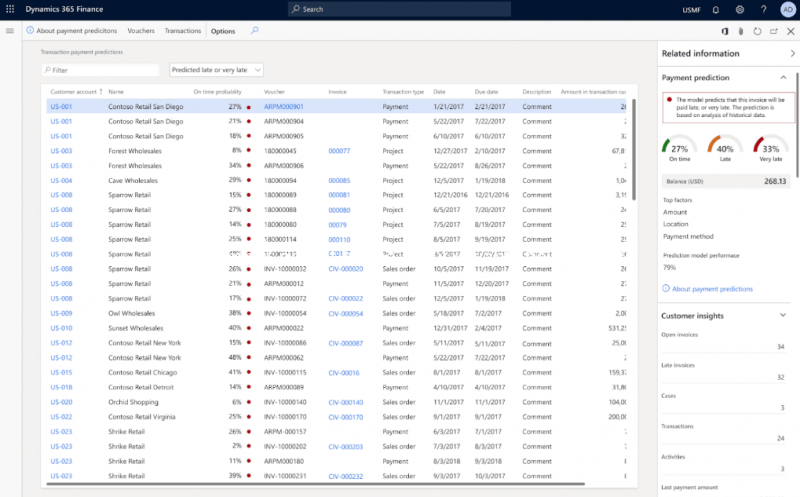Click the top Search box
The height and width of the screenshot is (497, 800).
pyautogui.click(x=399, y=9)
